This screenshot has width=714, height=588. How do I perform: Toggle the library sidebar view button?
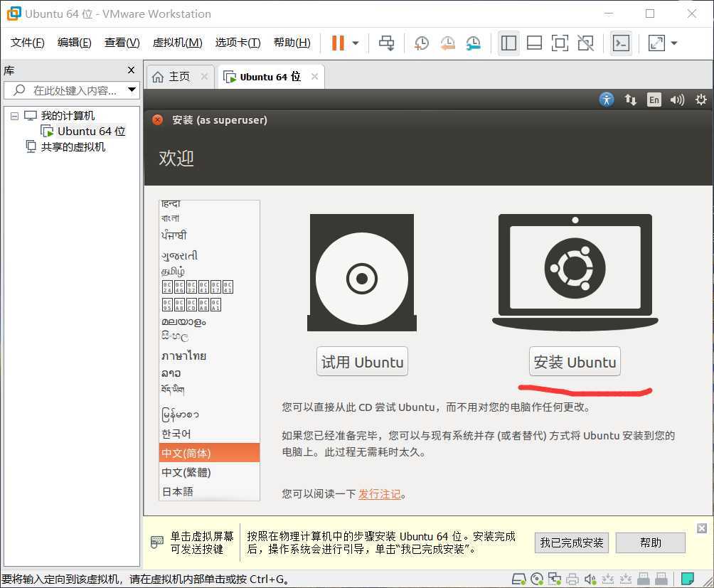[508, 43]
